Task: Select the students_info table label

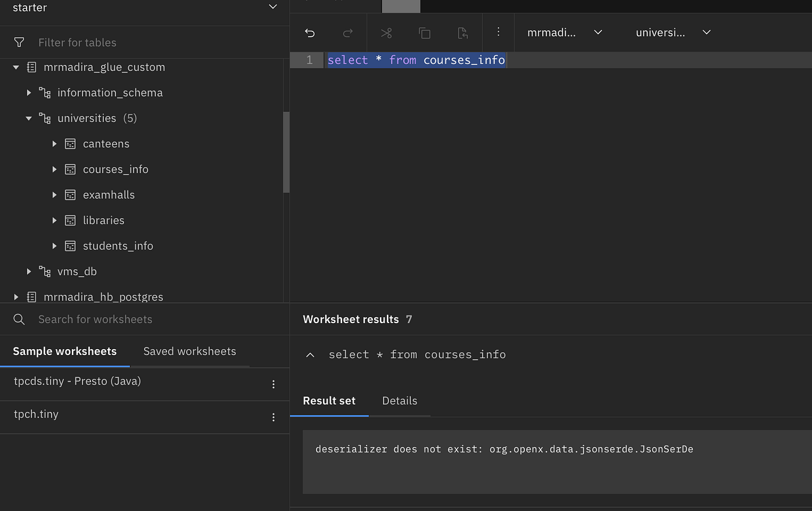Action: click(118, 246)
